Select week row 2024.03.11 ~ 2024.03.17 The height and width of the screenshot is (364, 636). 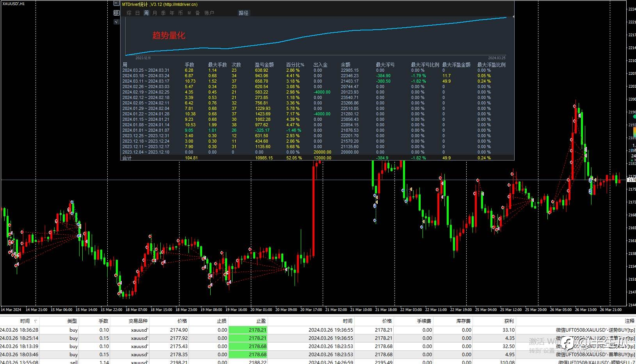pyautogui.click(x=317, y=81)
